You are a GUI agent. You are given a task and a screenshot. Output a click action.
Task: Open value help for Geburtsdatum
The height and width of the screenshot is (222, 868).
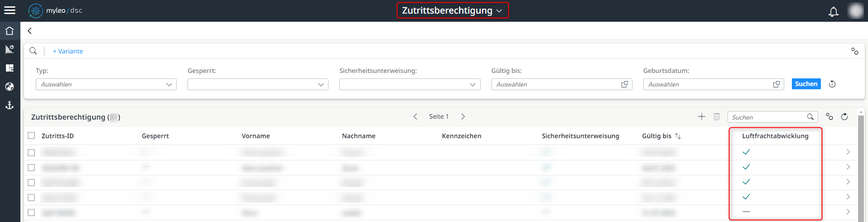click(776, 84)
